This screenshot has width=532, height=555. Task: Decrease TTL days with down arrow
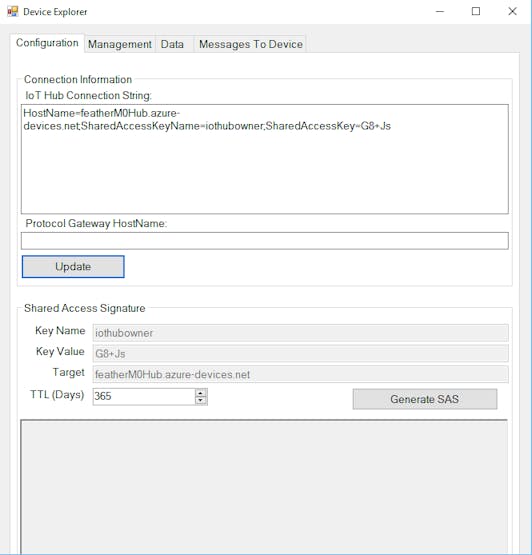tap(201, 400)
